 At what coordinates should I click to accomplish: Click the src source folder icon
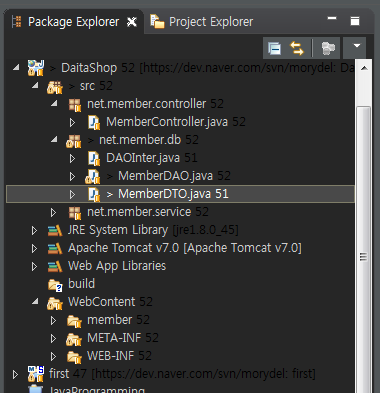55,87
